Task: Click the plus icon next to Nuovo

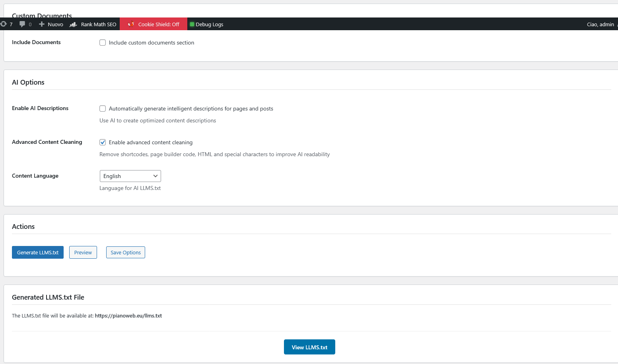Action: pyautogui.click(x=41, y=24)
